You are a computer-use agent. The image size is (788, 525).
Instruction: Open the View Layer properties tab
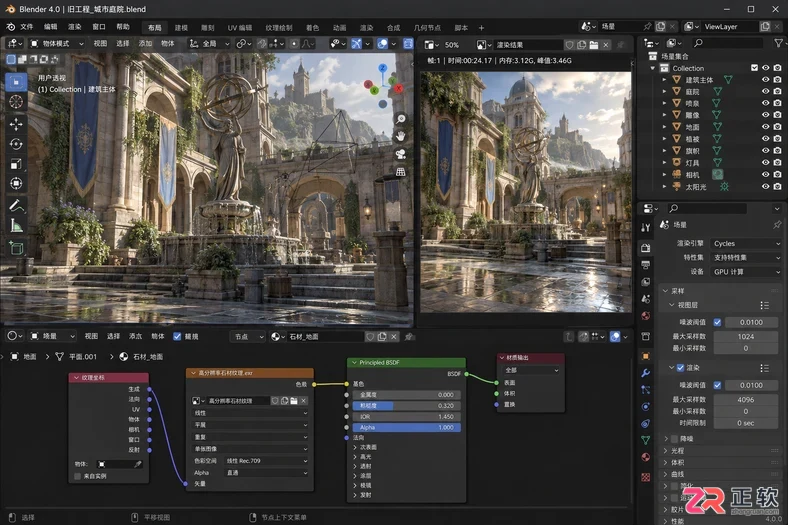point(646,282)
